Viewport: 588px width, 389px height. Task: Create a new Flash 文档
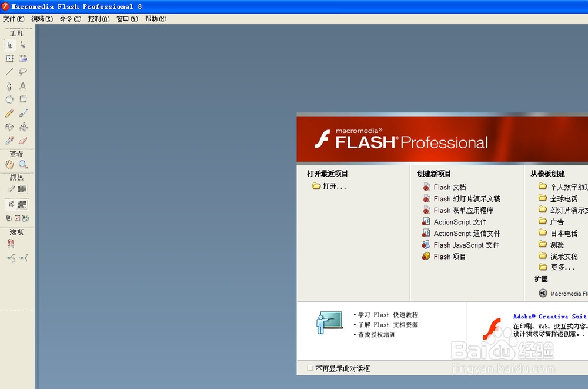444,187
